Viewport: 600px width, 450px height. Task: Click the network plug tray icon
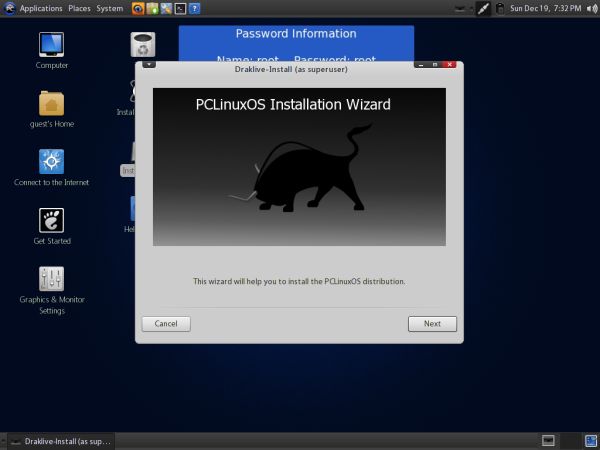click(483, 8)
